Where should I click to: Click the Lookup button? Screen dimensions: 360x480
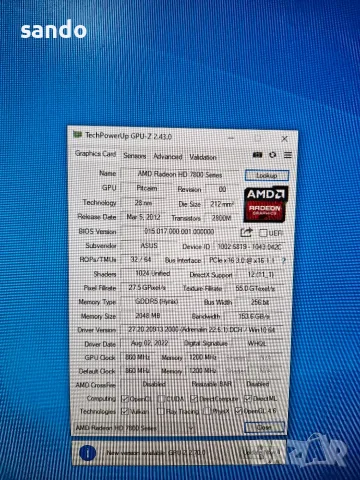(x=267, y=175)
